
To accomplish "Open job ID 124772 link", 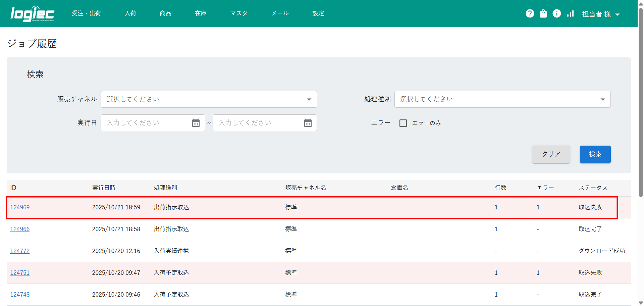I will click(x=20, y=251).
